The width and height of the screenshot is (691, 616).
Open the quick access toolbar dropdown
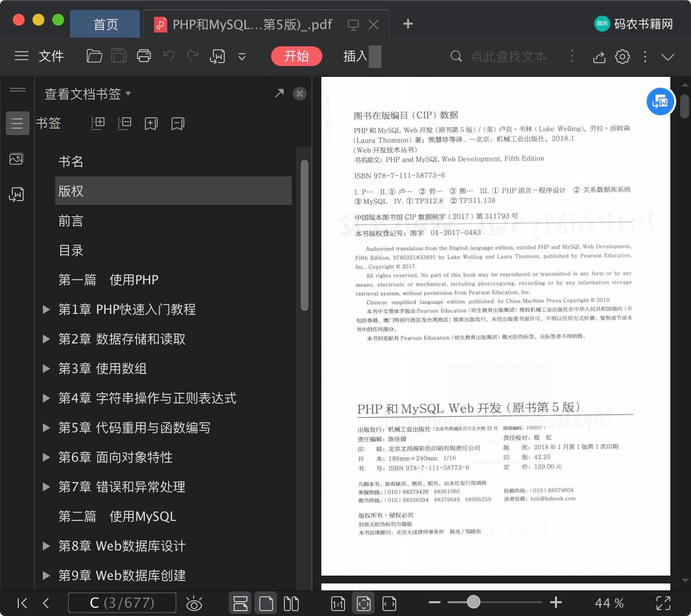[x=242, y=57]
